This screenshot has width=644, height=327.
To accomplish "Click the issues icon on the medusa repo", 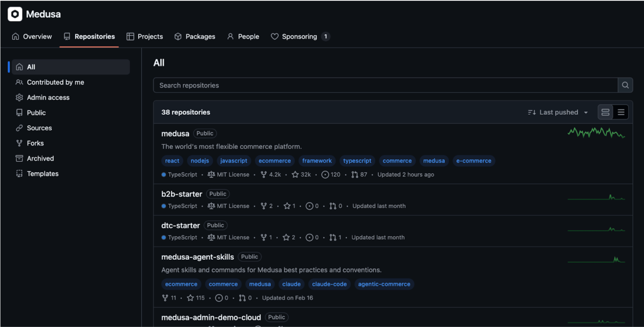I will click(x=325, y=174).
